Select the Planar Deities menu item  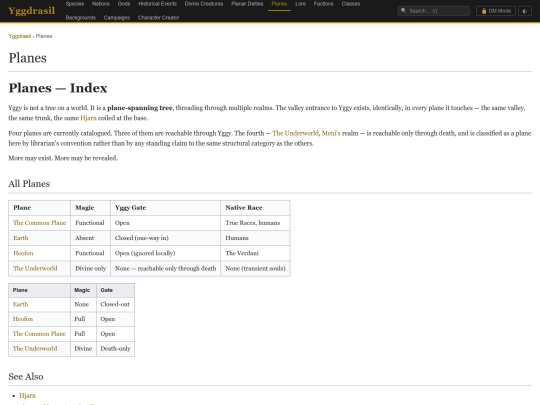point(247,4)
